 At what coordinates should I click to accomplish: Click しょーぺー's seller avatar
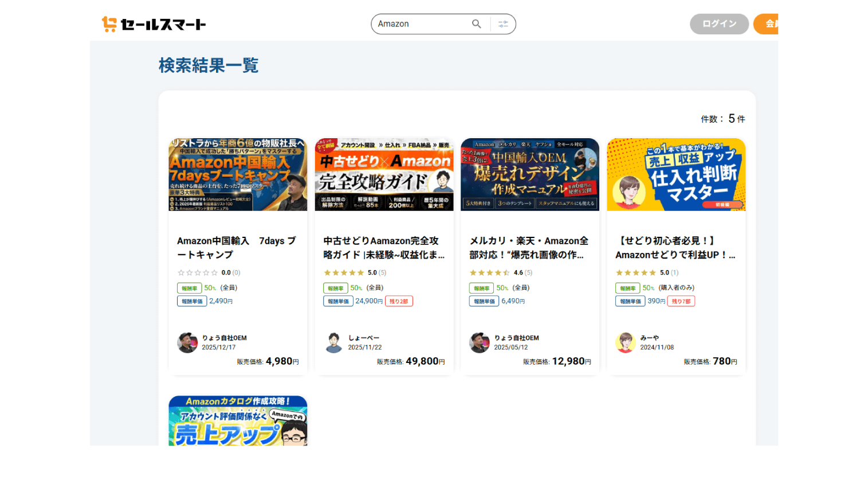(333, 343)
